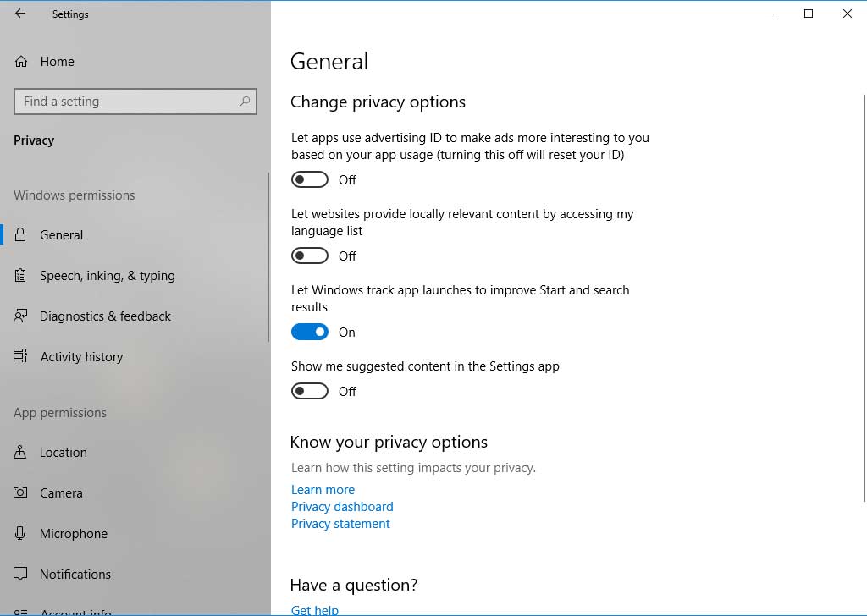Enable advertising ID toggle
The image size is (867, 616).
pos(310,179)
